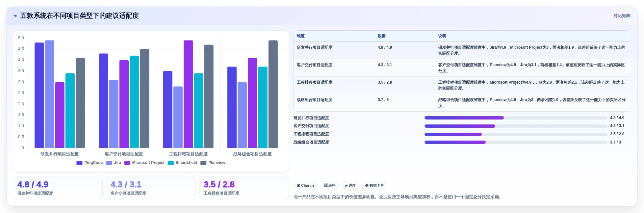Click the blue icon beside the panel title
644x213 pixels.
(x=15, y=16)
